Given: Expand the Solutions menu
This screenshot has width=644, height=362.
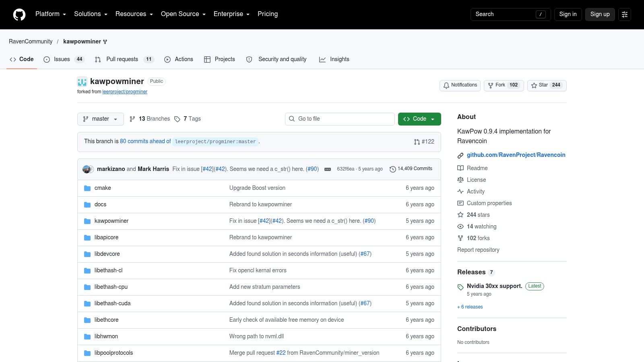Looking at the screenshot, I should tap(91, 14).
